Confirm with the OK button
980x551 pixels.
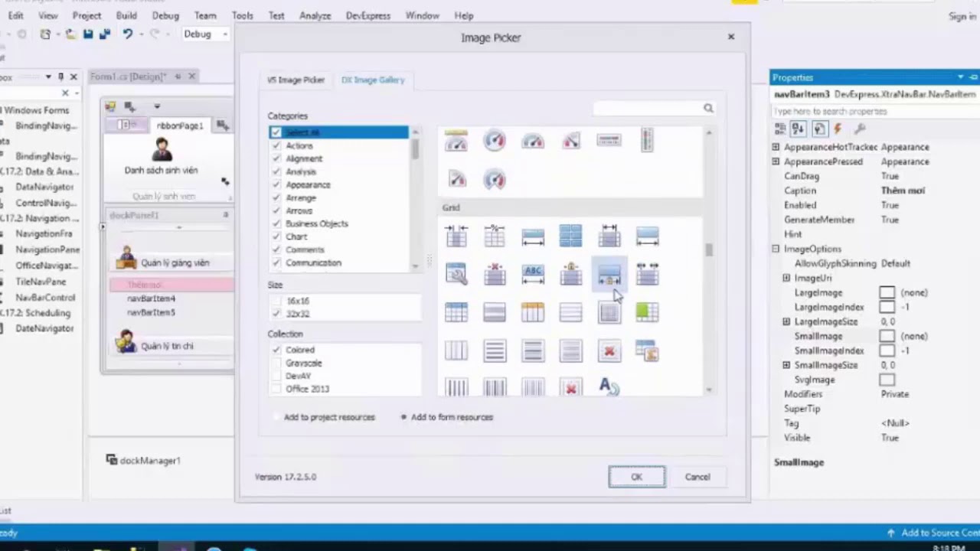636,477
